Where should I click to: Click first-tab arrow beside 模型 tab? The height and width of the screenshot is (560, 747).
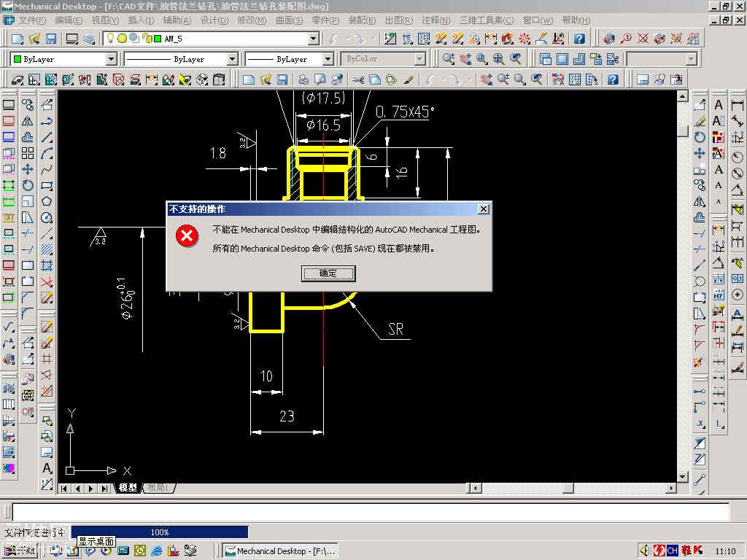click(64, 488)
